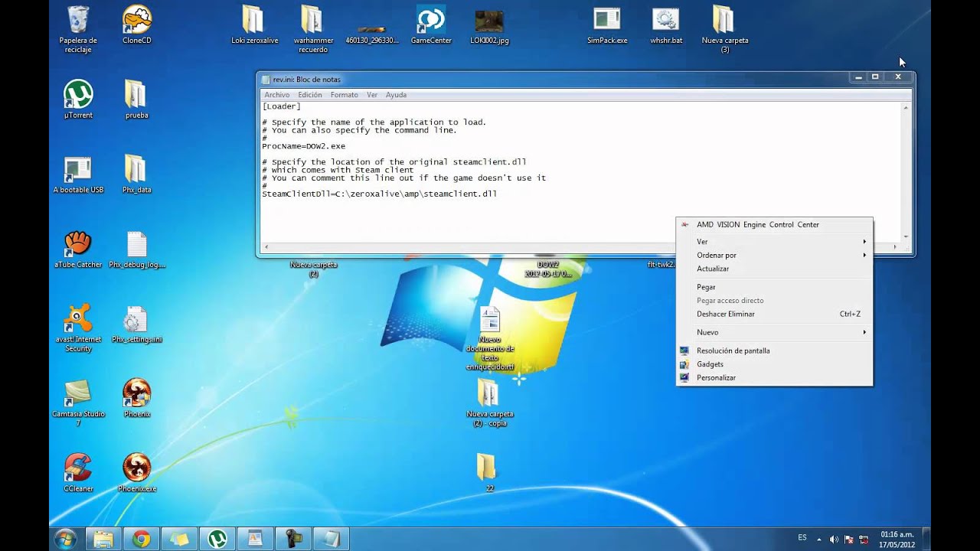Select the 460130_296330 image file icon
The image size is (980, 551).
(372, 32)
